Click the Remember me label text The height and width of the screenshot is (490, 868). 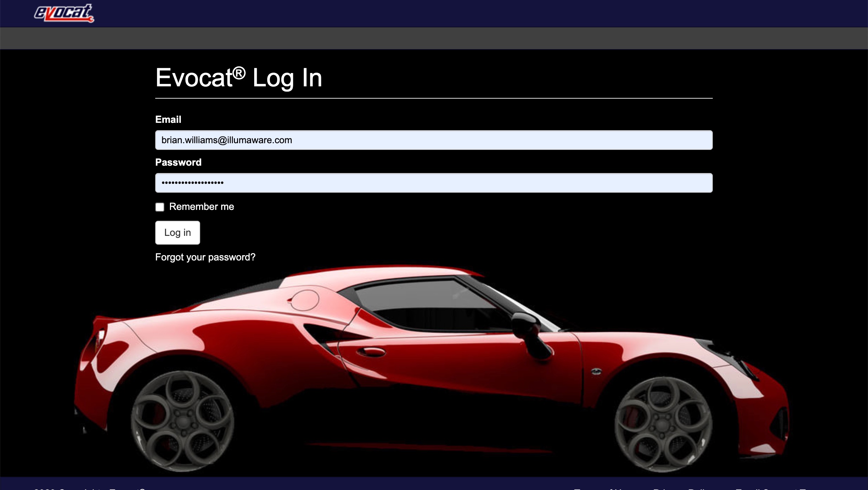202,207
